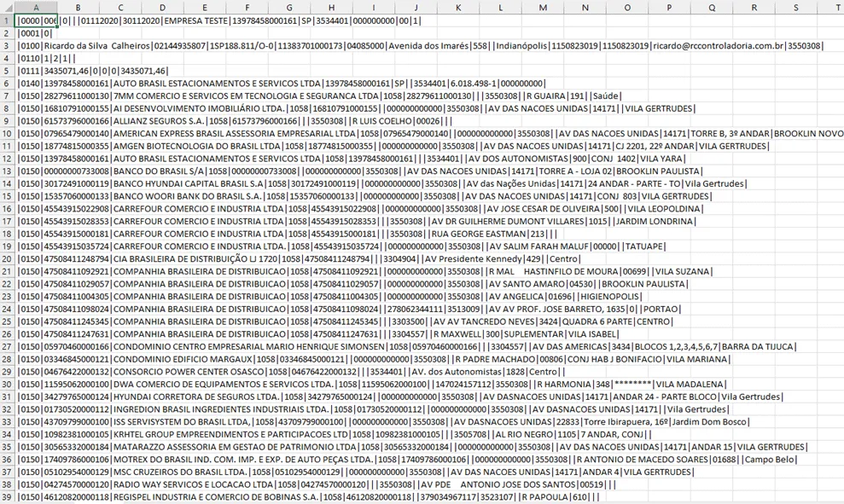Viewport: 844px width, 504px height.
Task: Click the KRHTEL GROUP EMPREENDIMENTOS record
Action: pyautogui.click(x=335, y=435)
